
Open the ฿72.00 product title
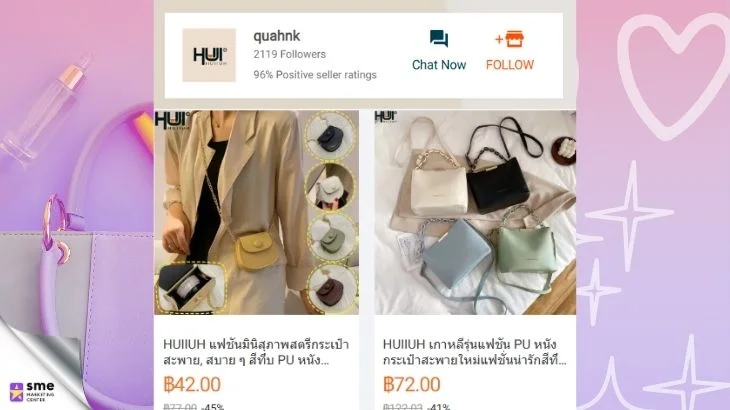pos(474,352)
